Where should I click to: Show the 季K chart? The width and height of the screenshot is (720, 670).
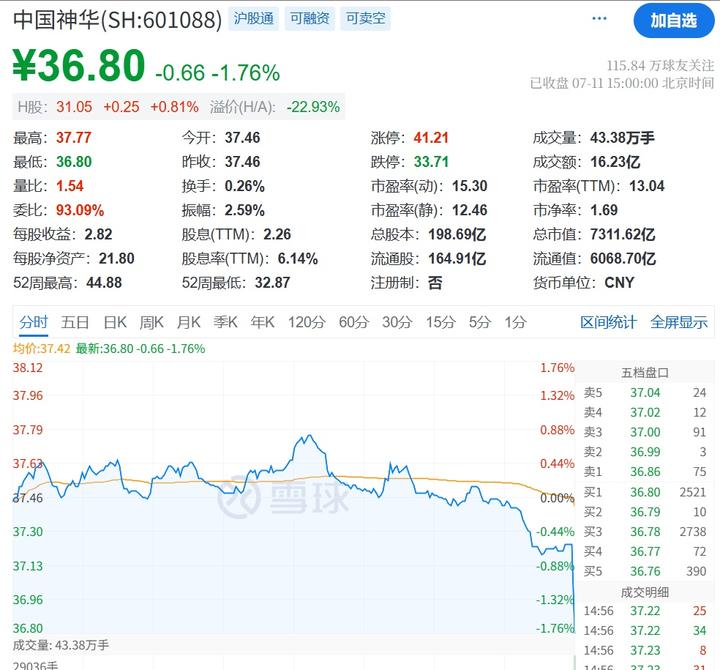[225, 322]
